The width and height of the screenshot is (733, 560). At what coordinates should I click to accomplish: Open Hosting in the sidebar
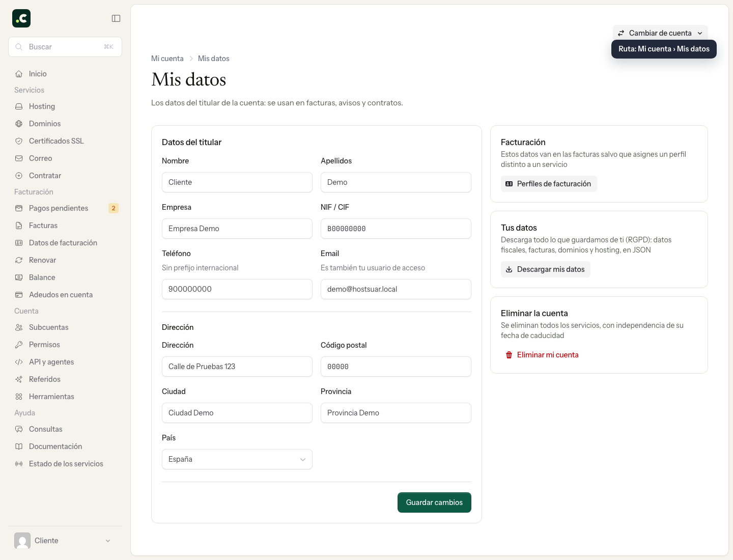click(65, 106)
